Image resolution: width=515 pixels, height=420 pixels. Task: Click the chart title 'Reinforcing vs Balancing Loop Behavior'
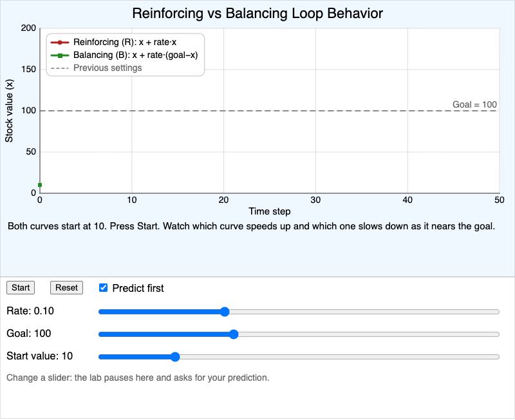257,14
